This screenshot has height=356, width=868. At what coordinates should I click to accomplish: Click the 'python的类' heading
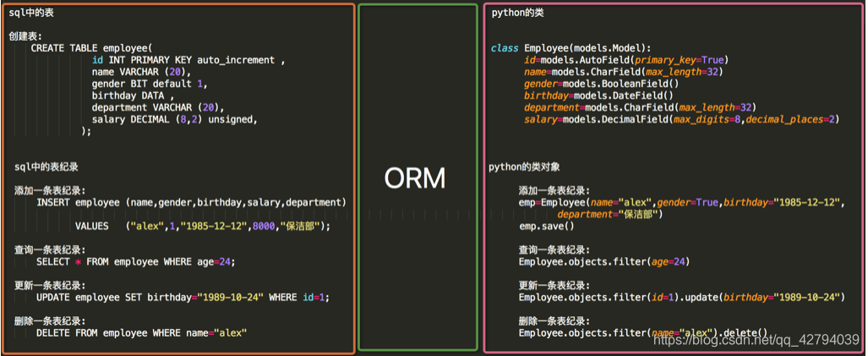tap(517, 13)
